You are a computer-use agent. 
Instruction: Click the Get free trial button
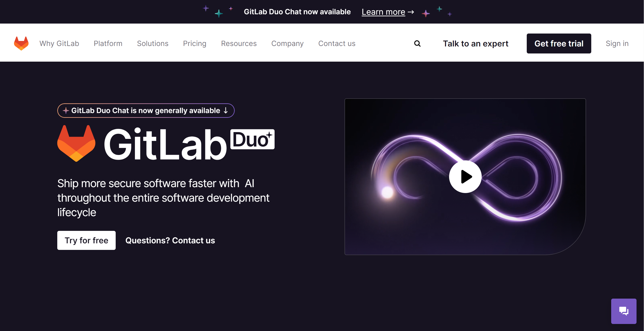[x=559, y=43]
